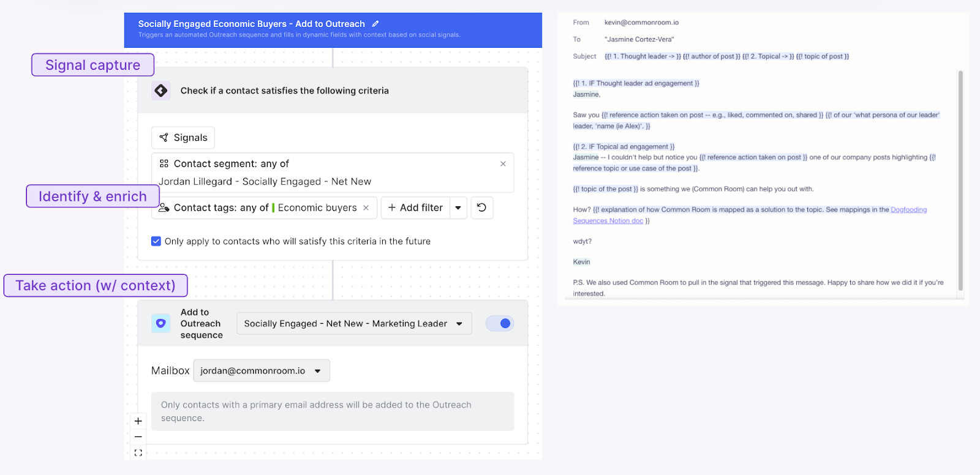Click the Signals button

(x=183, y=138)
